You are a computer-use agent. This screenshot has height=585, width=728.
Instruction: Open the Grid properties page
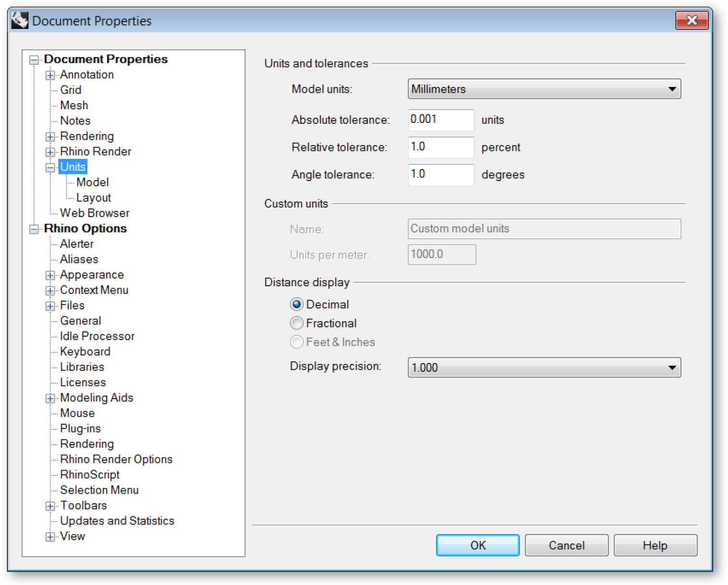(71, 90)
